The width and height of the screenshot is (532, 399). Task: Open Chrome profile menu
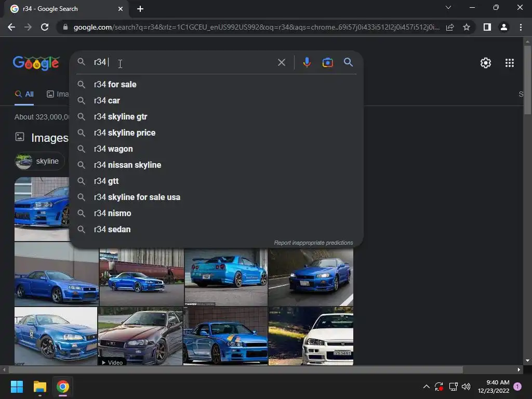pos(504,27)
